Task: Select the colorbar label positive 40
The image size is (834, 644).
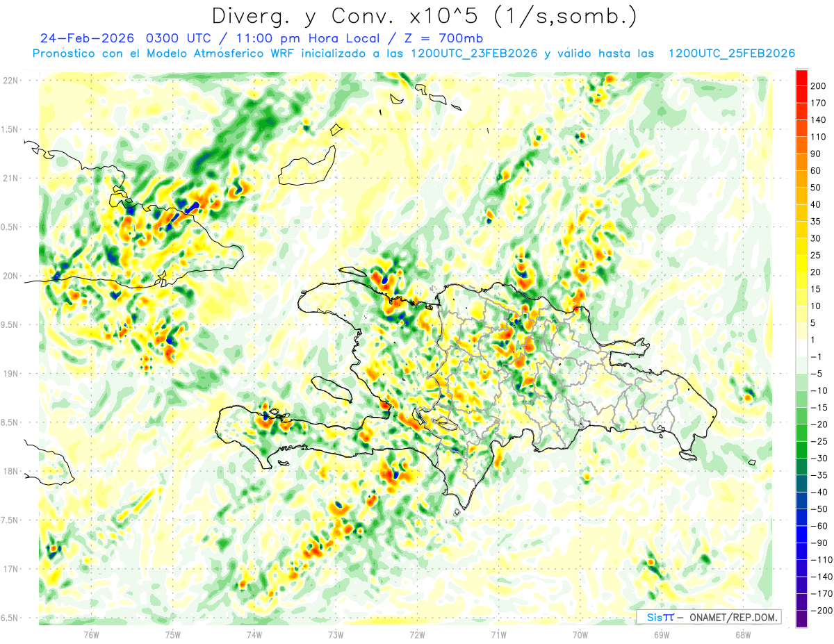Action: [817, 204]
